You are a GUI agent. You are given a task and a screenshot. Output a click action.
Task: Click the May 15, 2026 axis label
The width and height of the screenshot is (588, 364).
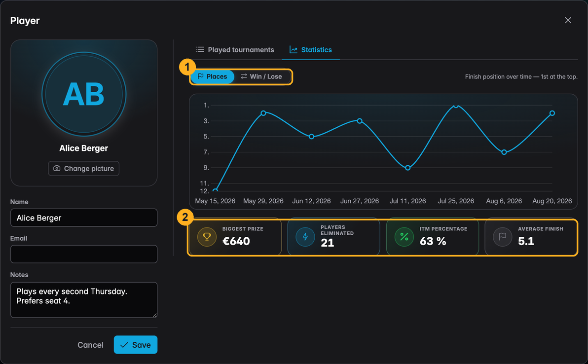[x=215, y=201]
